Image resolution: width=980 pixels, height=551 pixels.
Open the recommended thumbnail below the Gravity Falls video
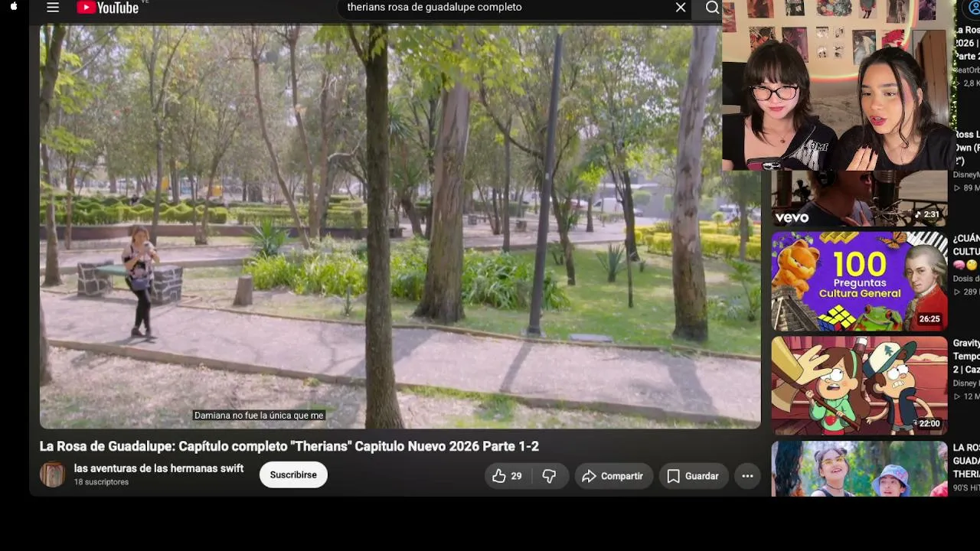point(859,468)
